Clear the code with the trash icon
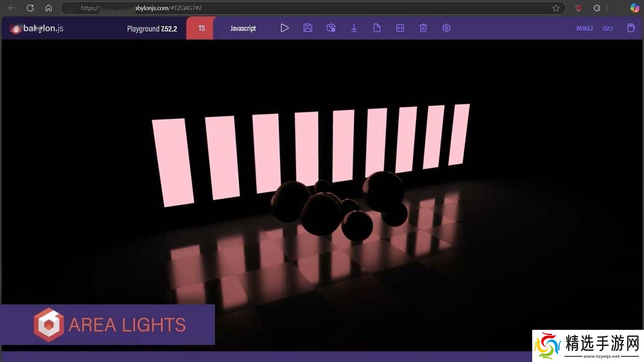This screenshot has width=644, height=362. click(423, 28)
